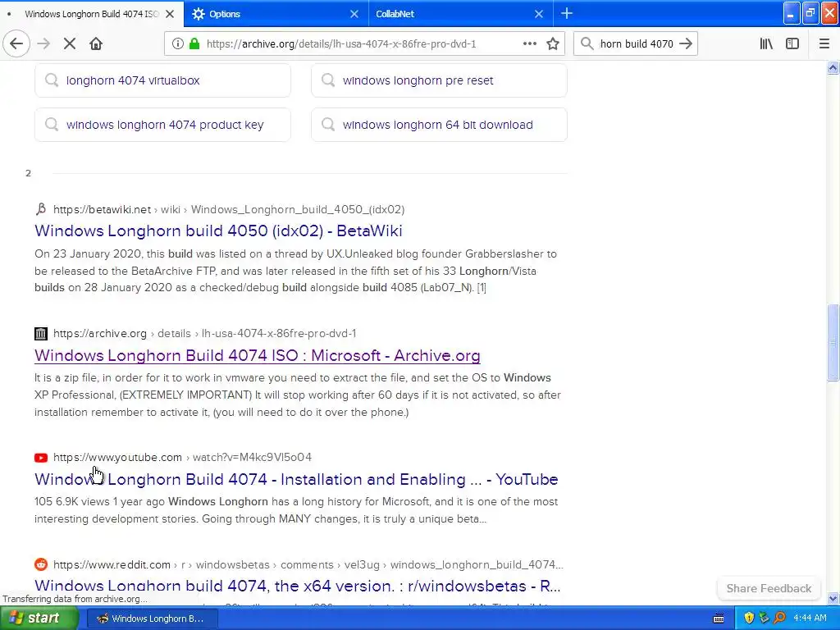
Task: Click the network tray icon
Action: click(x=764, y=619)
